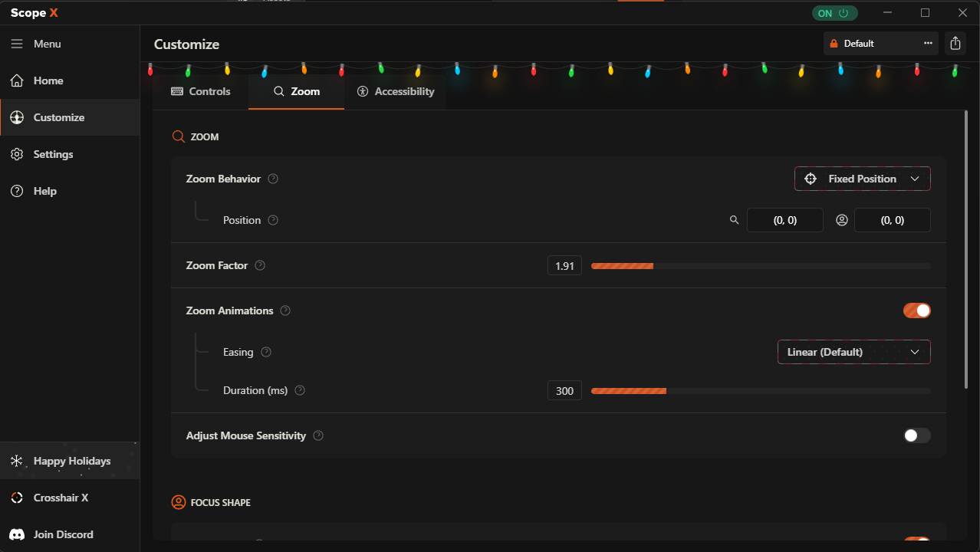Click the share/export icon in the header
The width and height of the screenshot is (980, 552).
(x=955, y=44)
